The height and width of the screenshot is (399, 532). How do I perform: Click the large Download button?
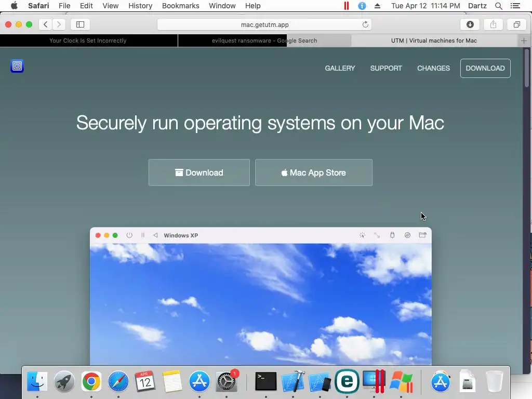199,172
